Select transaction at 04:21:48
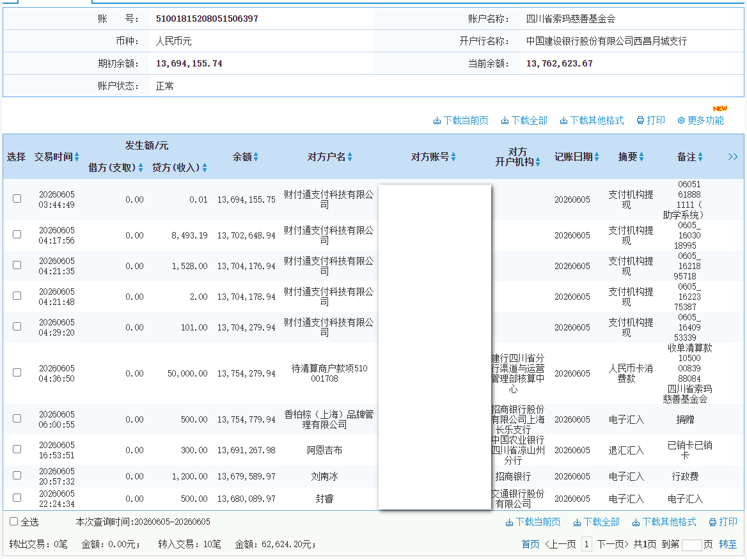 point(17,296)
